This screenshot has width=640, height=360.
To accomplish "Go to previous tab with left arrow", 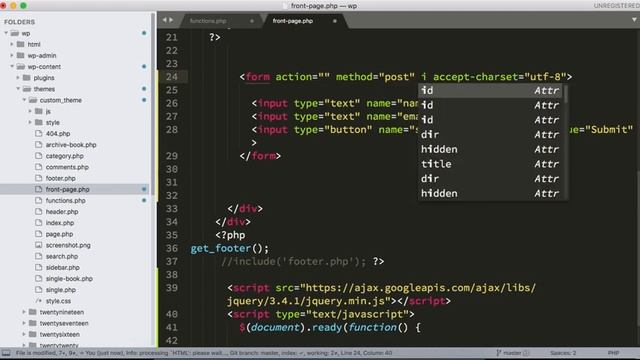I will 164,20.
